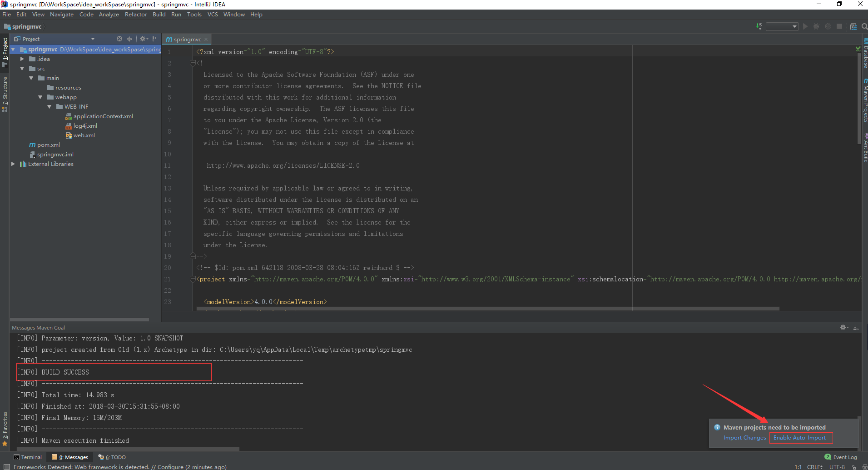Click the editor horizontal scrollbar

pos(488,309)
